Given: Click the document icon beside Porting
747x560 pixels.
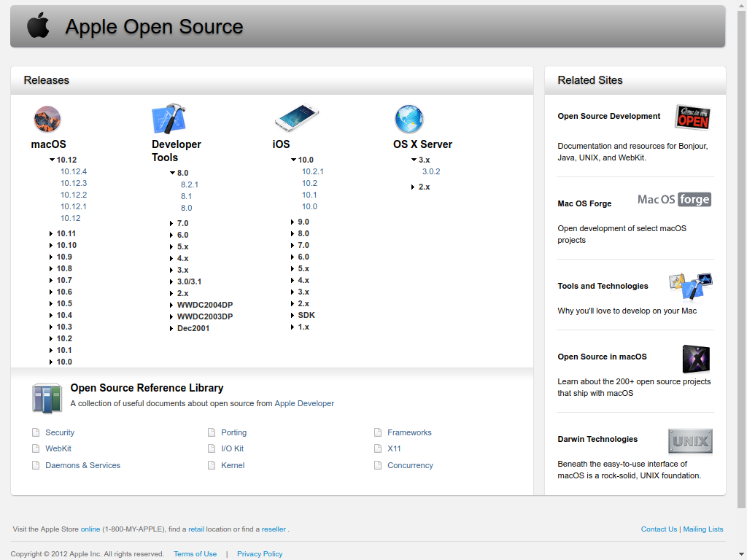Looking at the screenshot, I should [x=212, y=432].
